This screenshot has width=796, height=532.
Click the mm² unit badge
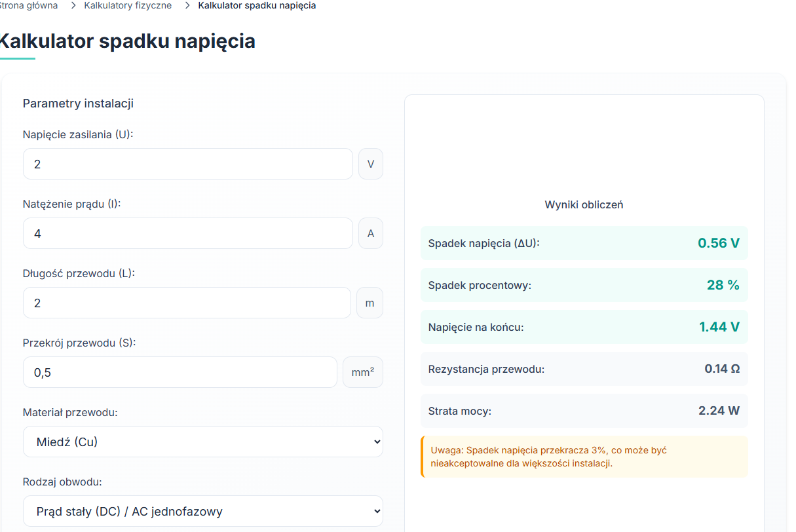click(363, 372)
